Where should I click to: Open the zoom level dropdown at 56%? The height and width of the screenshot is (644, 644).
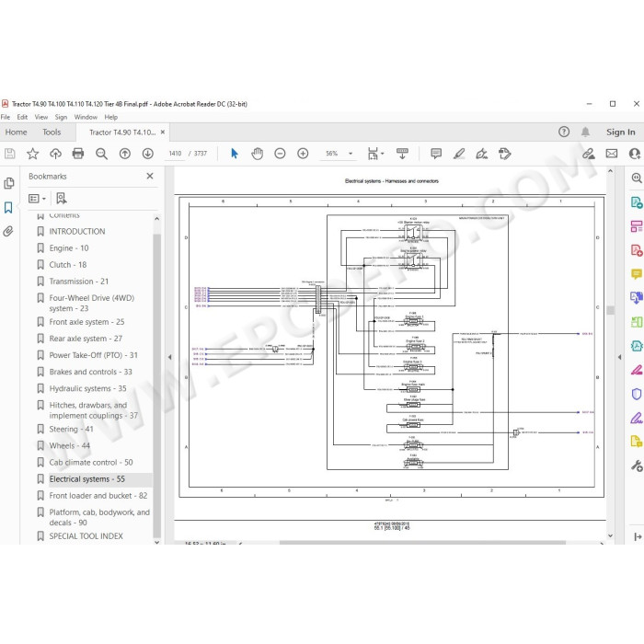[x=351, y=154]
